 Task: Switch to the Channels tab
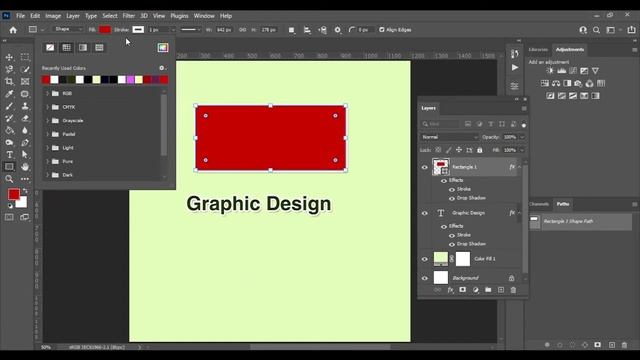pos(539,204)
